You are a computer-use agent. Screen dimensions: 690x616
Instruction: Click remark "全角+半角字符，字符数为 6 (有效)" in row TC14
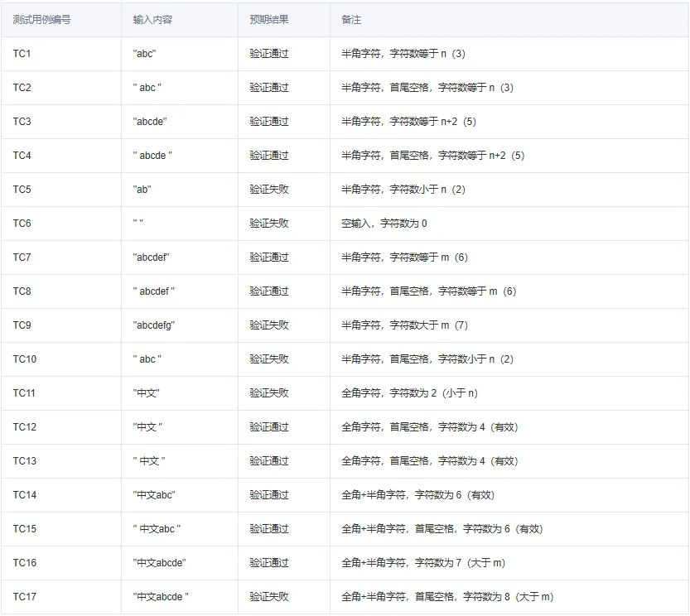(418, 494)
